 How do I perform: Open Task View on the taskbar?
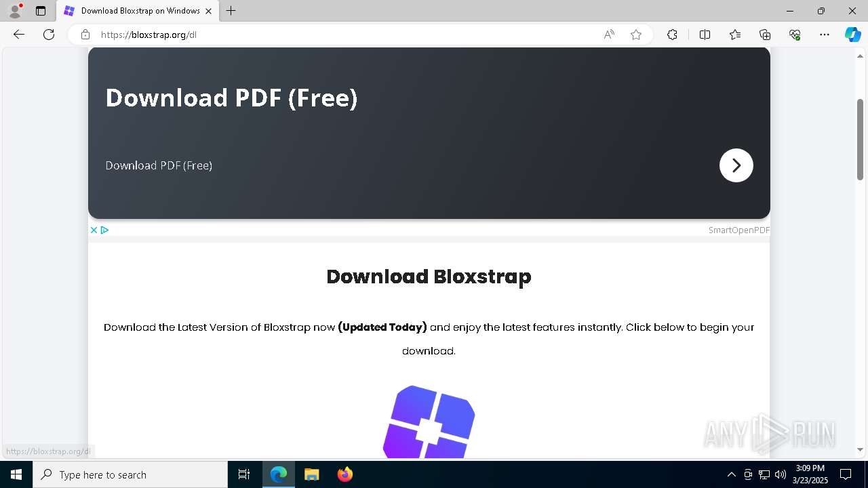[244, 474]
